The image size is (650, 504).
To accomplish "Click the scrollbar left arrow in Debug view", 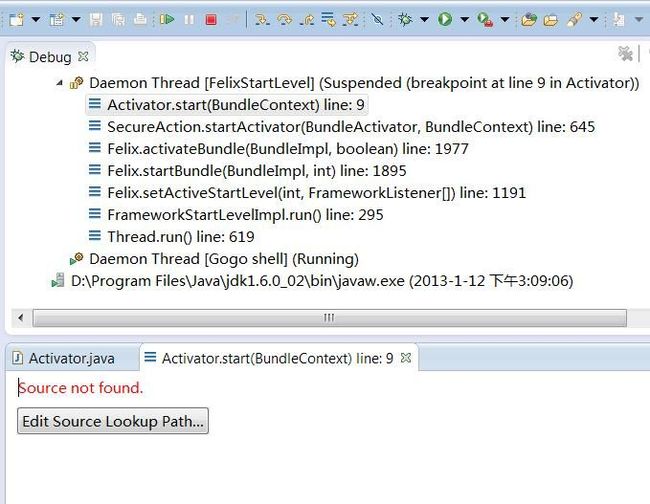I will click(x=21, y=318).
